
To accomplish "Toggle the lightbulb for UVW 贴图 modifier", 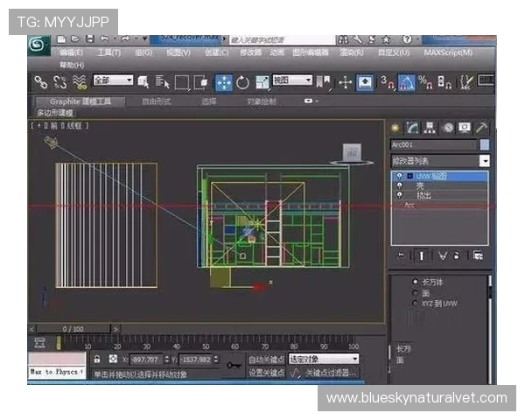I will (x=399, y=176).
